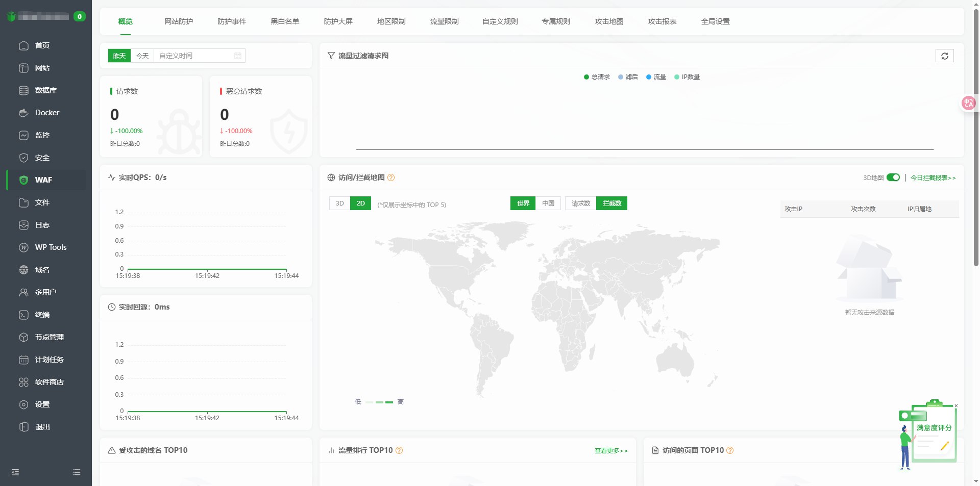
Task: Switch the map metric to 请求数
Action: pos(580,203)
